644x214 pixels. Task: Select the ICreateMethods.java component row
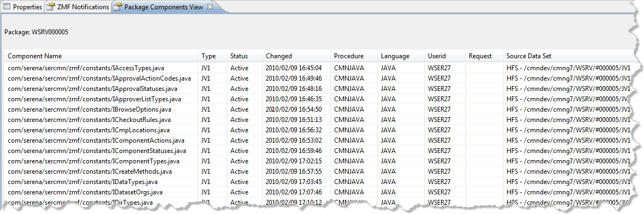pos(318,171)
